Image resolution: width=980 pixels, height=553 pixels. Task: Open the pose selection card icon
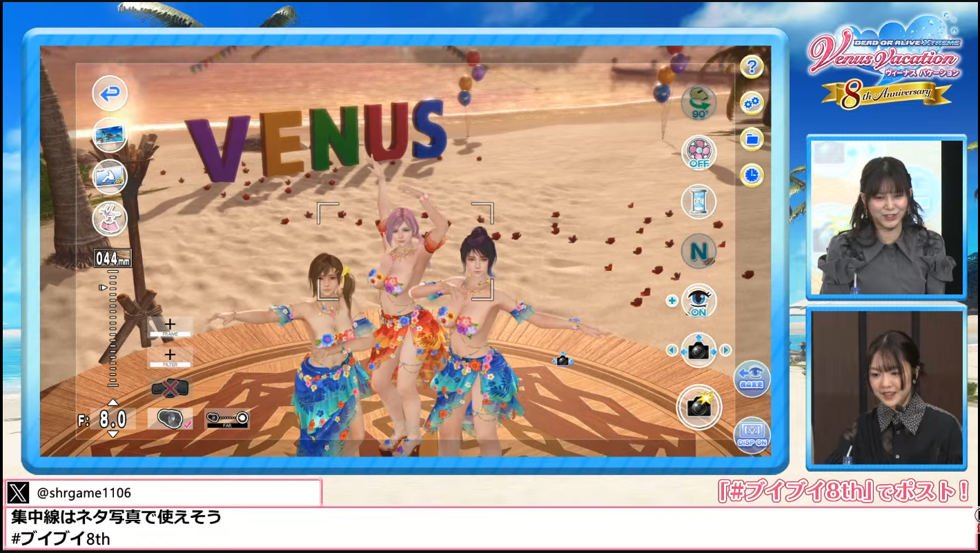[x=110, y=177]
